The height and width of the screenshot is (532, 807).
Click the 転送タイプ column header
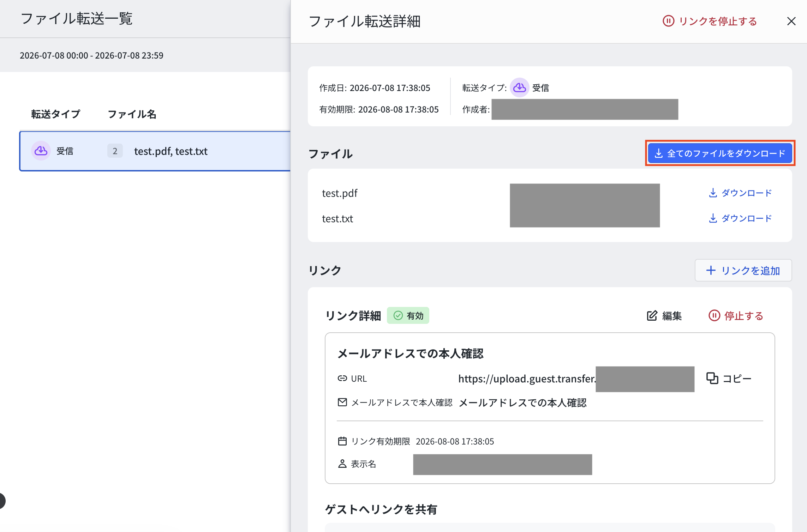(x=56, y=114)
